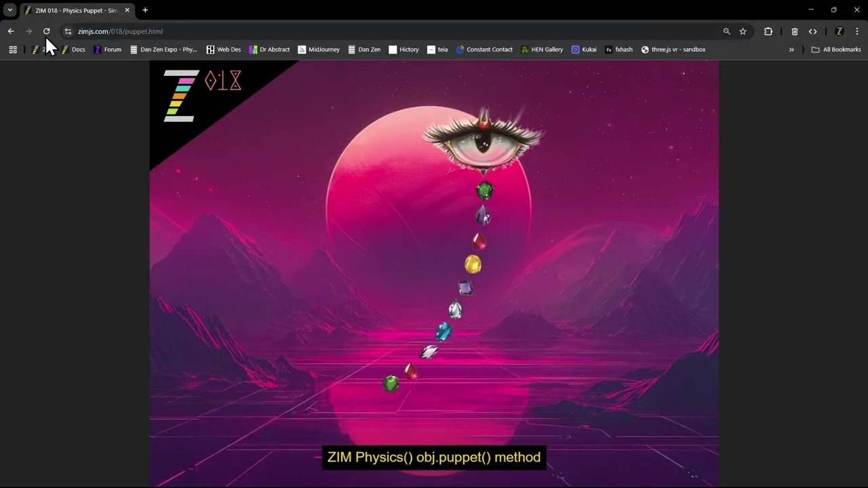This screenshot has height=488, width=868.
Task: Select the ZIM 018 - Physics Puppet tab
Action: [77, 10]
